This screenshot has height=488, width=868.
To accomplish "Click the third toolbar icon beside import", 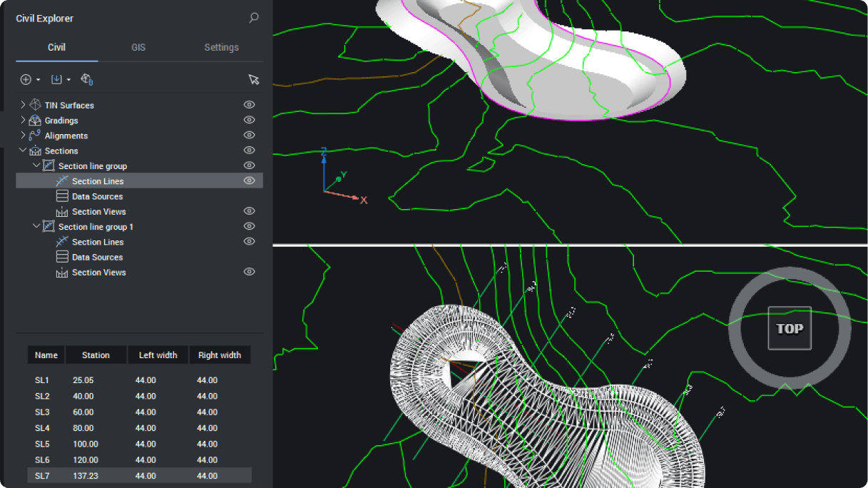I will click(x=87, y=79).
